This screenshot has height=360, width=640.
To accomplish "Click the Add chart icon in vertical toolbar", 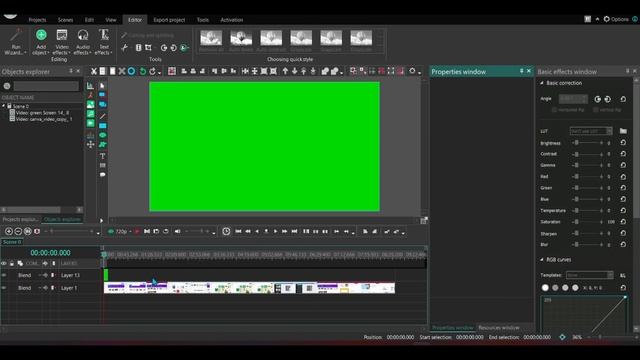I will (90, 86).
